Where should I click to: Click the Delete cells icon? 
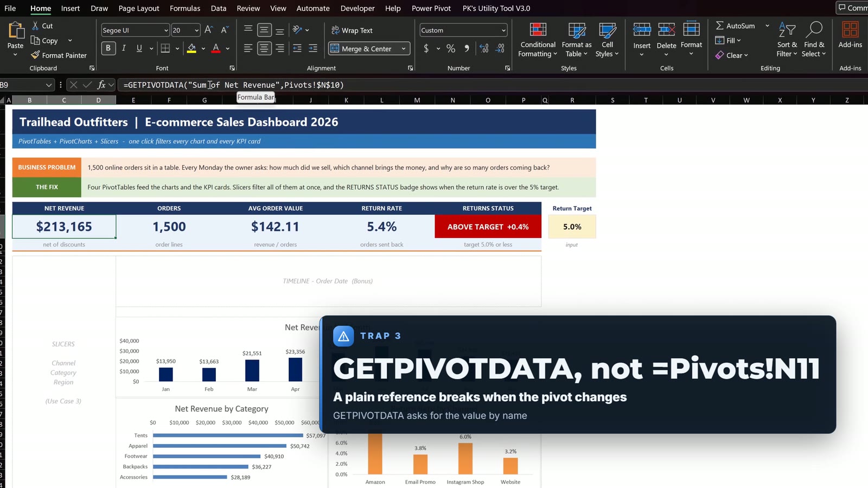666,29
